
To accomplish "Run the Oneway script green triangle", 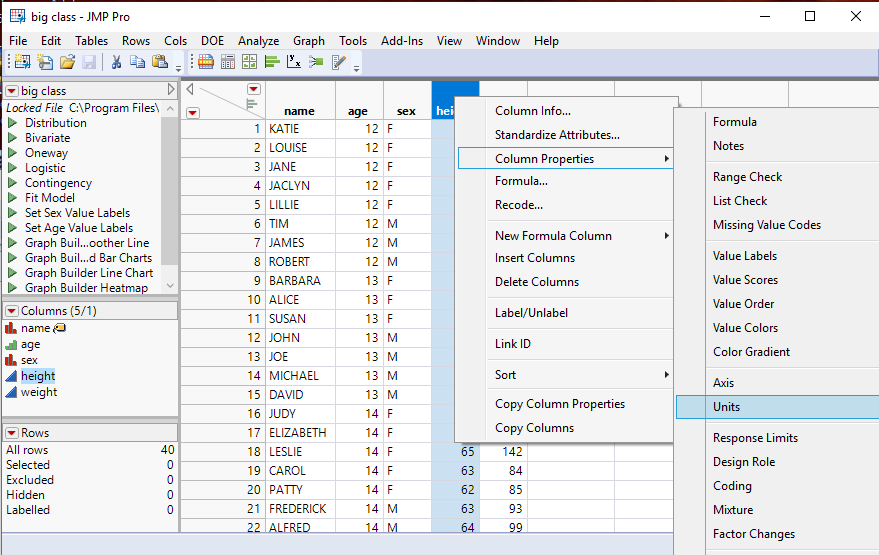I will pos(12,152).
